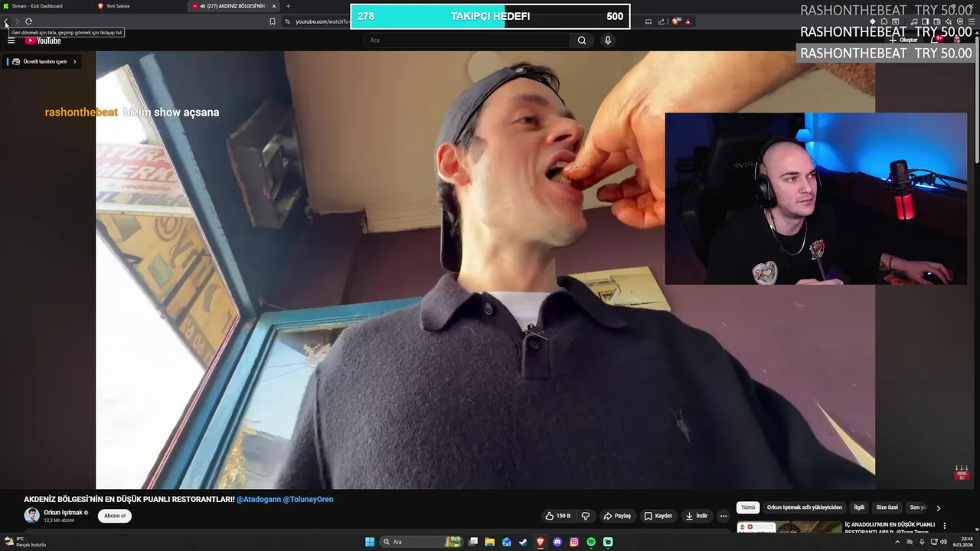Open Task View on the taskbar
Screen dimensions: 980x551
(x=473, y=542)
